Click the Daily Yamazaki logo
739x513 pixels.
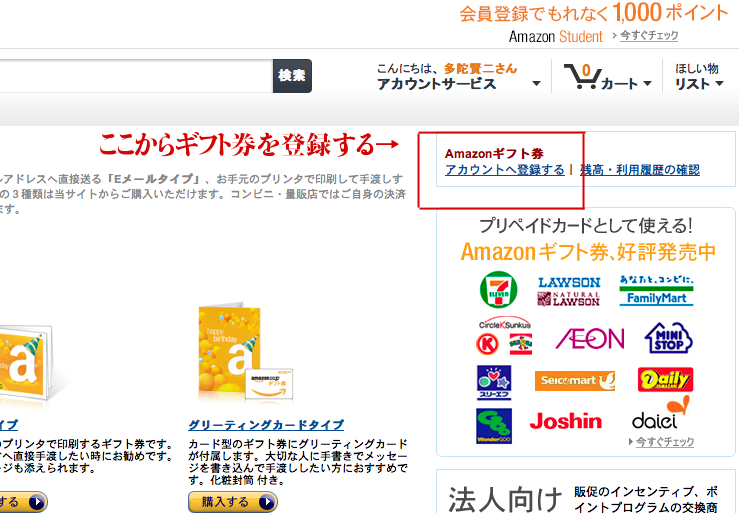click(x=665, y=380)
